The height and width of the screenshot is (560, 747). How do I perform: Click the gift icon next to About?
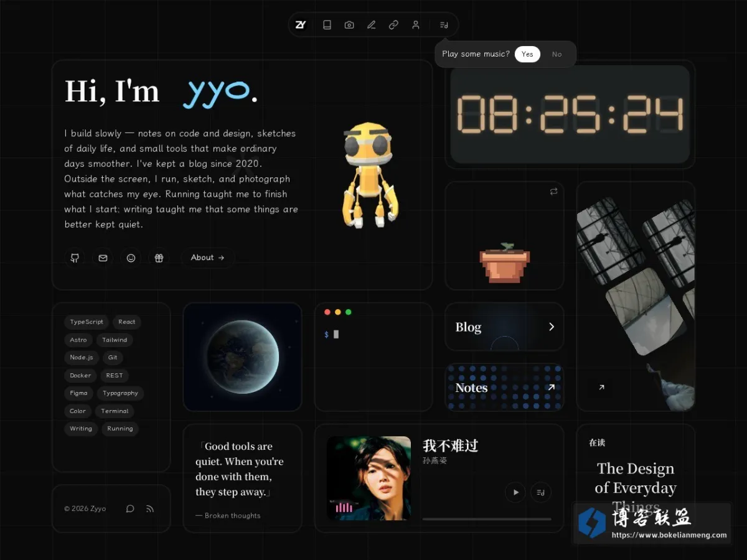click(x=159, y=258)
